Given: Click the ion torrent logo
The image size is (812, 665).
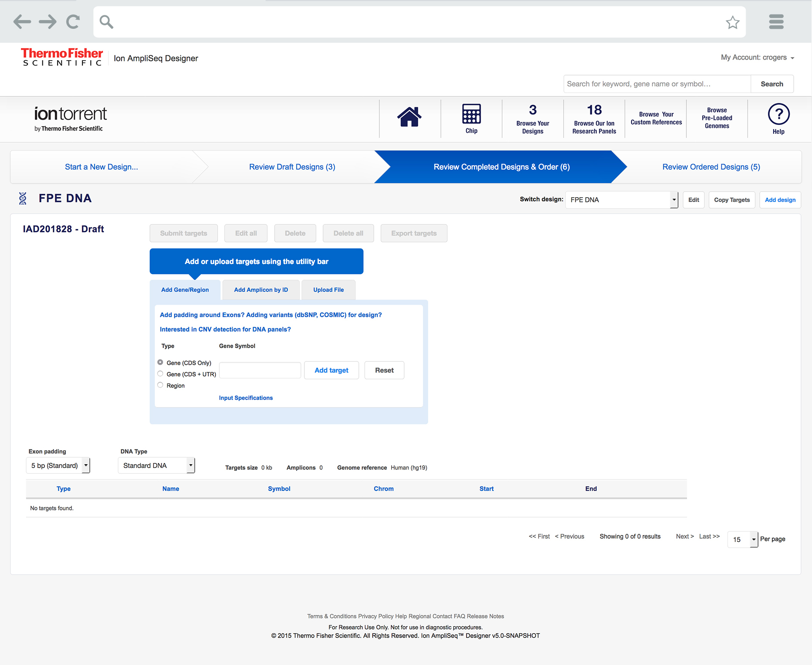Looking at the screenshot, I should (70, 119).
